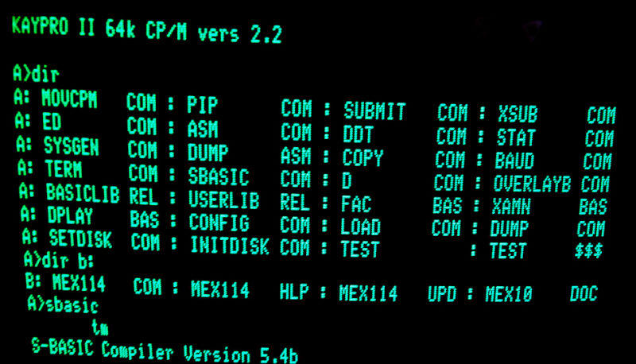Select the BASICLIB file entry
The height and width of the screenshot is (364, 636).
[83, 192]
